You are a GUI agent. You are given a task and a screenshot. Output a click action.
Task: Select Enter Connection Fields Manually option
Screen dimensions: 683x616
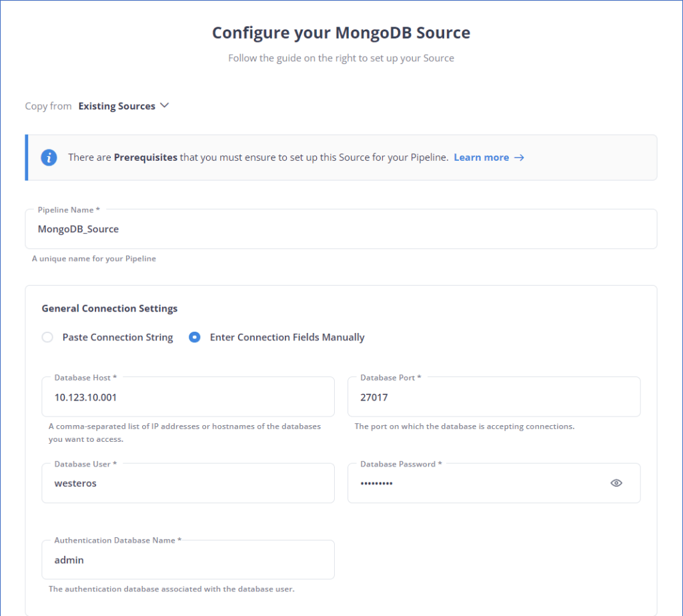pyautogui.click(x=194, y=337)
